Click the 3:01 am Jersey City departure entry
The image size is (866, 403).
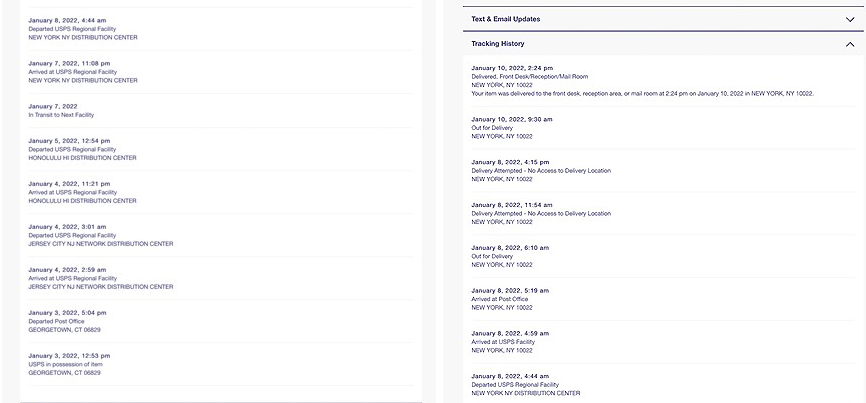coord(73,235)
